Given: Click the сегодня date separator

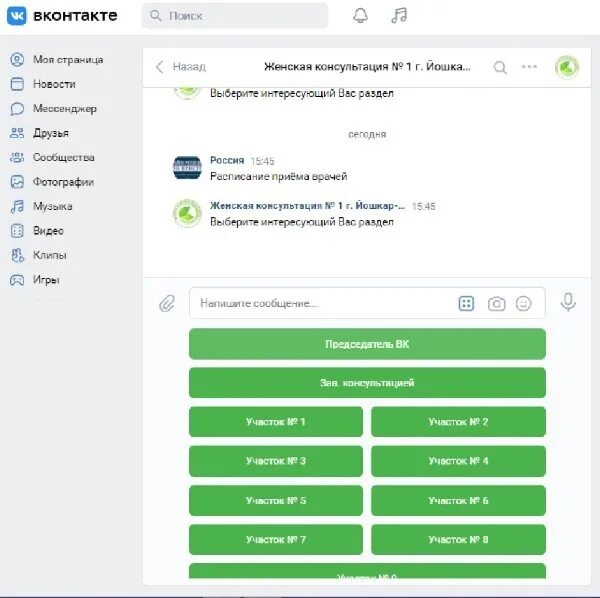Looking at the screenshot, I should [367, 134].
